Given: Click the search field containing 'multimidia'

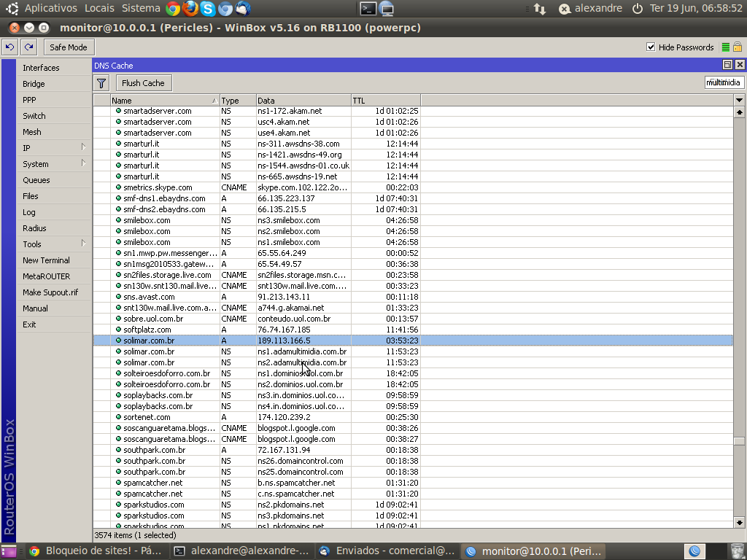Looking at the screenshot, I should pos(724,83).
